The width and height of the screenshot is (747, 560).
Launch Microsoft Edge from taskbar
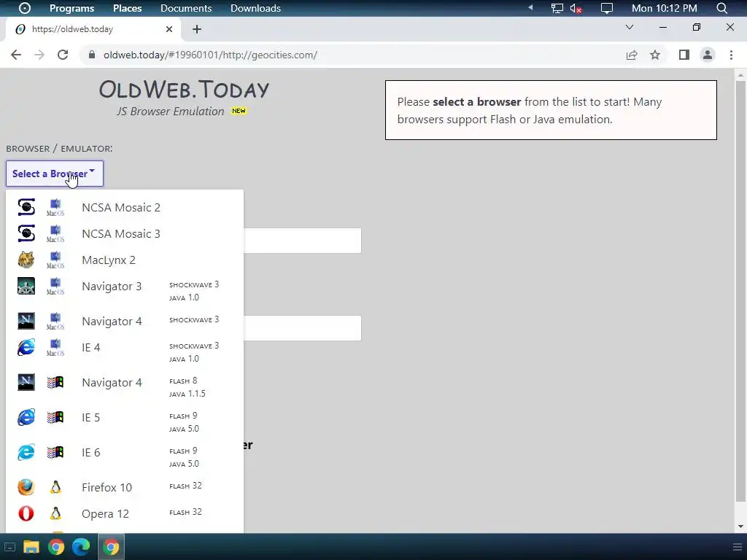tap(81, 547)
